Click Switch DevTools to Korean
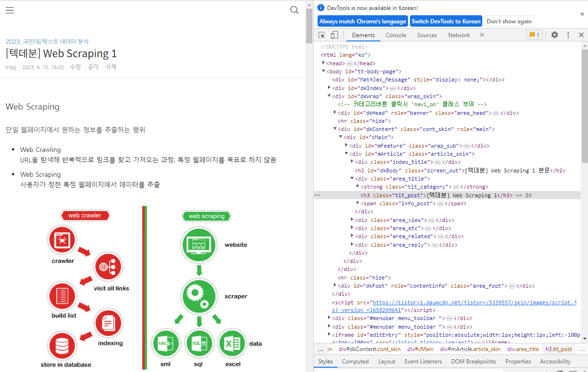This screenshot has height=372, width=588. point(446,21)
